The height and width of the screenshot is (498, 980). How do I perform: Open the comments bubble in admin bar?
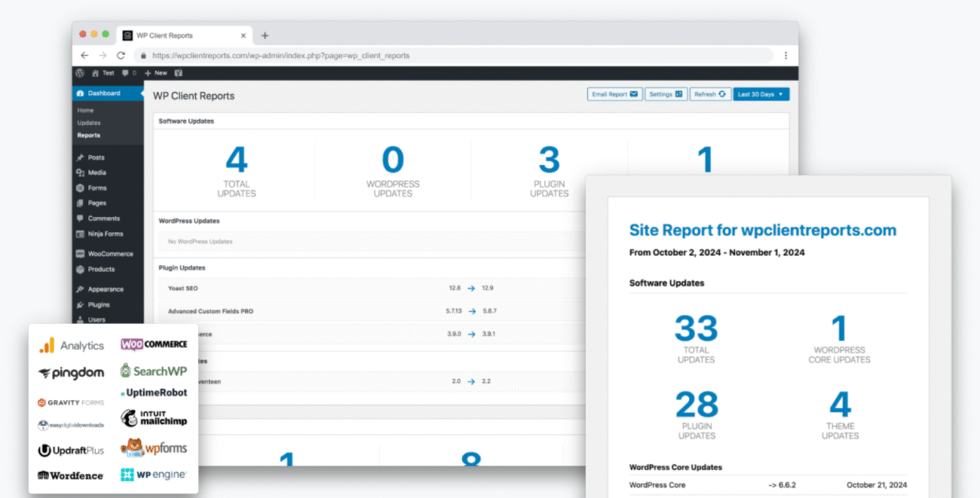tap(128, 73)
